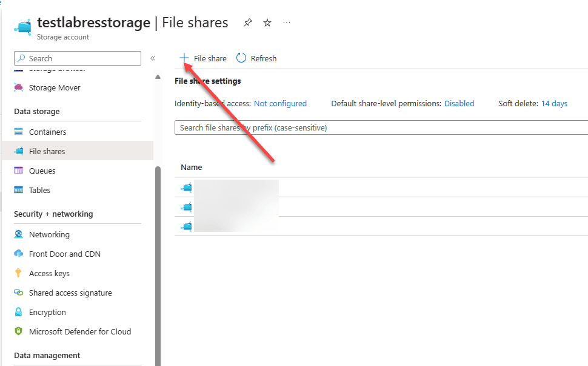This screenshot has width=588, height=366.
Task: Click Not configured identity-based access link
Action: tap(280, 104)
